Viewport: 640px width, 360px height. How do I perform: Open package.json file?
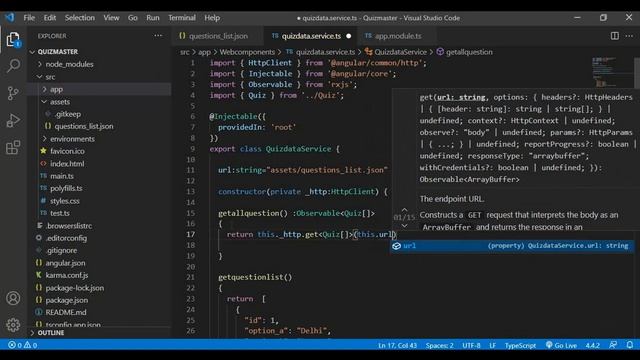67,300
